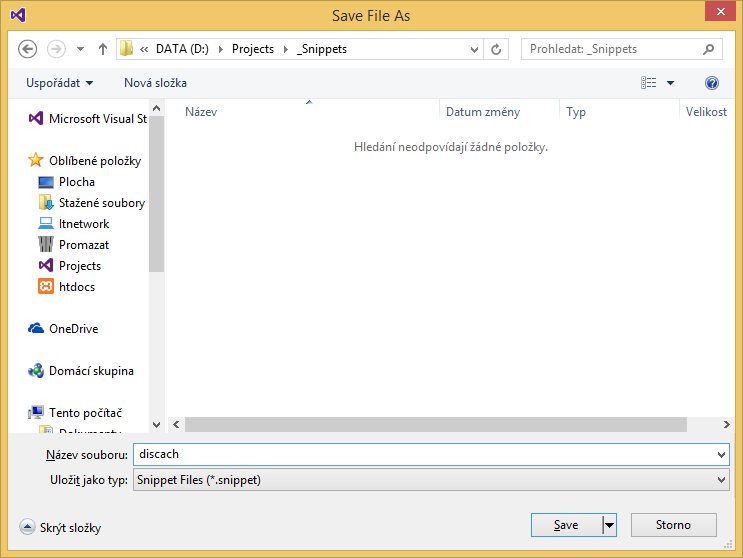Open help with the question mark icon
Image resolution: width=743 pixels, height=558 pixels.
click(x=712, y=83)
